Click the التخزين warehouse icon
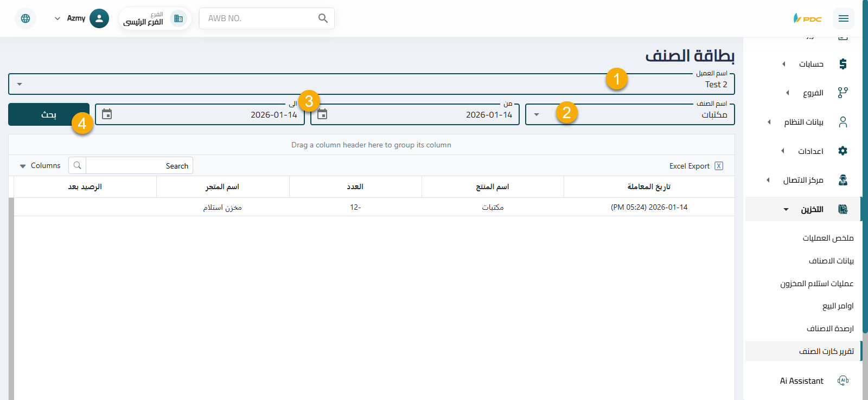Image resolution: width=868 pixels, height=400 pixels. (843, 209)
